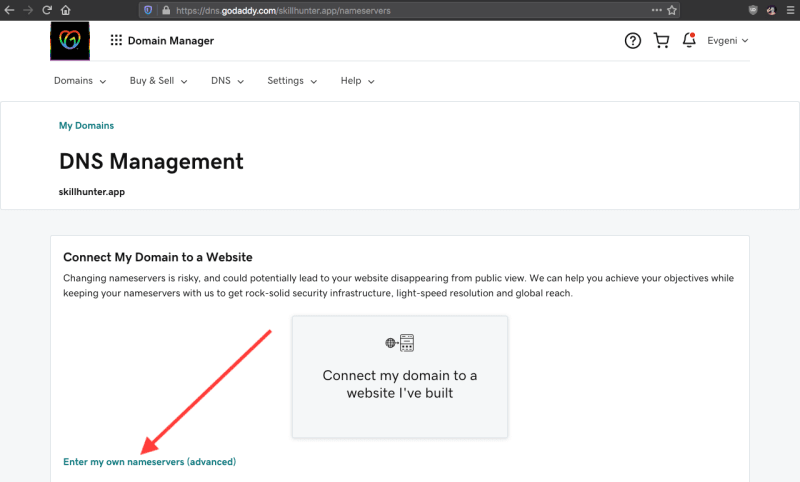
Task: View site security via the padlock icon
Action: tap(166, 10)
